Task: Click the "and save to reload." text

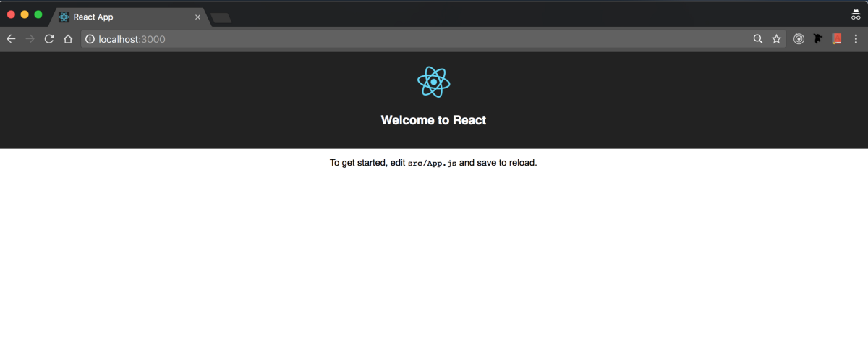Action: point(498,163)
